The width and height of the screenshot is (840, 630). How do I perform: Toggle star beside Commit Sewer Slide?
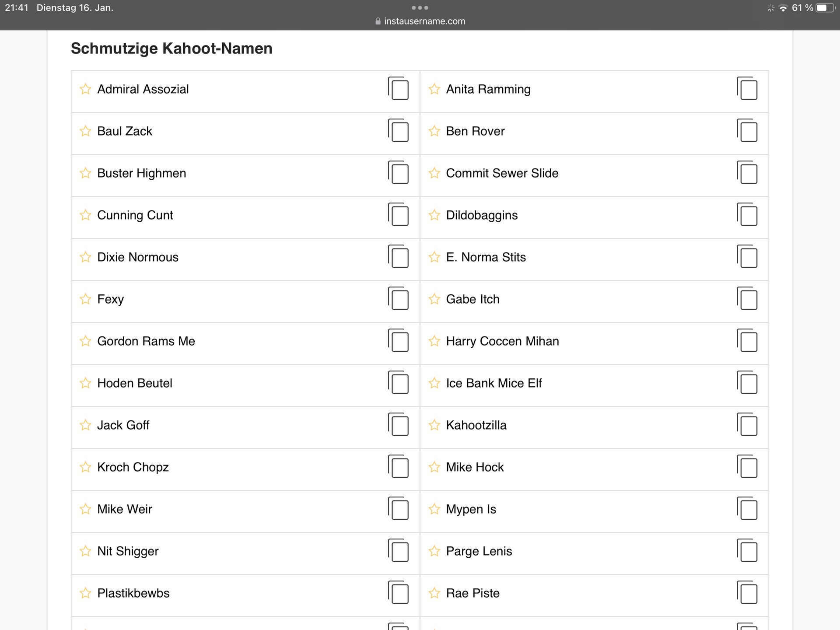pos(434,173)
